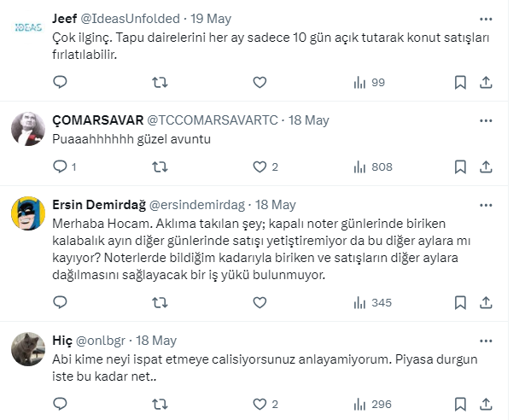Like ÇOMARSAVAR's "güzel avuntu" tweet
Viewport: 525px width, 420px height.
[260, 166]
